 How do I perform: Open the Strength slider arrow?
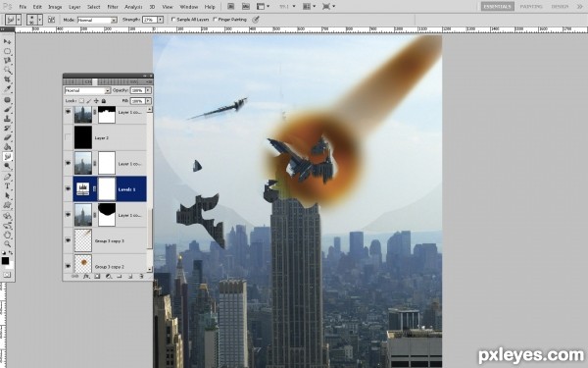[160, 20]
